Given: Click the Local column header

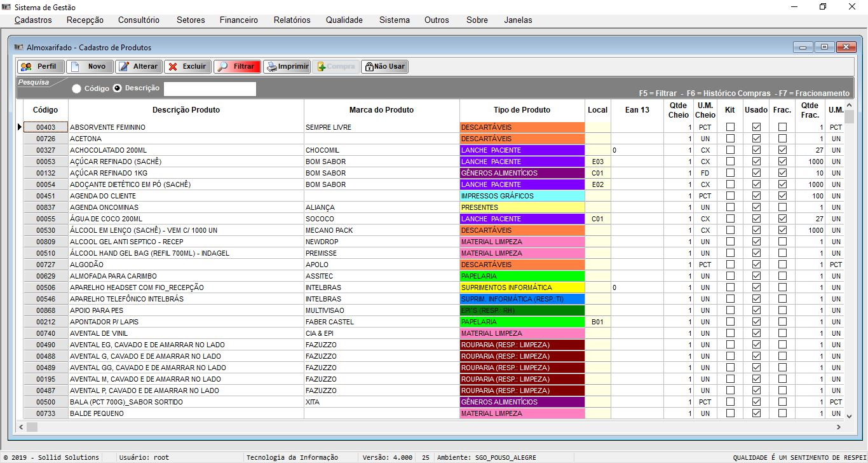Looking at the screenshot, I should tap(597, 110).
